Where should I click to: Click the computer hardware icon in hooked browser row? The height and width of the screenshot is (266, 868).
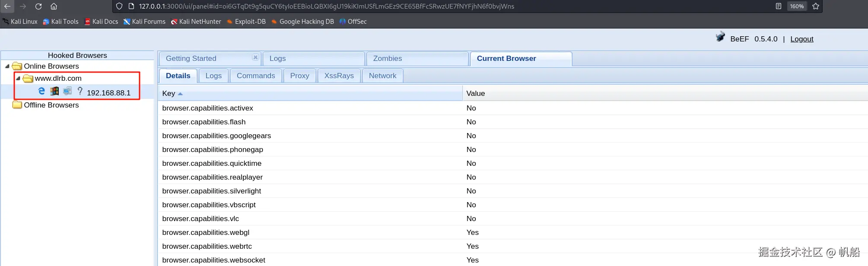pyautogui.click(x=67, y=91)
